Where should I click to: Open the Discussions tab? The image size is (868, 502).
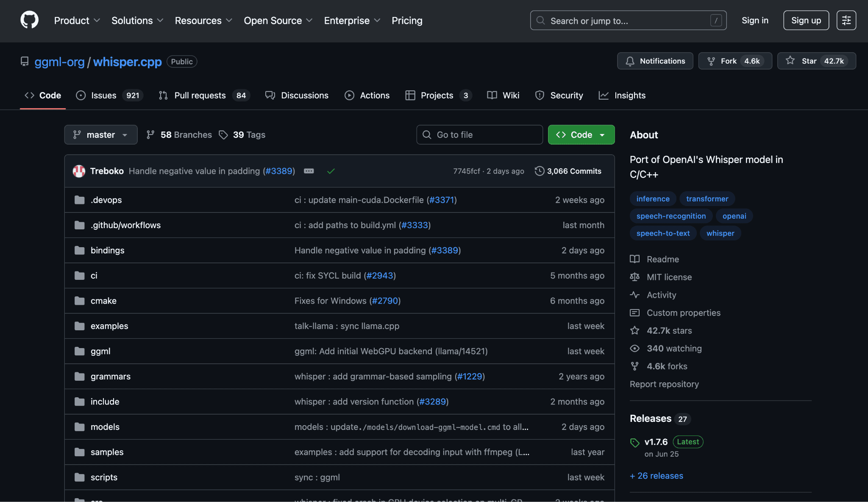pyautogui.click(x=304, y=95)
